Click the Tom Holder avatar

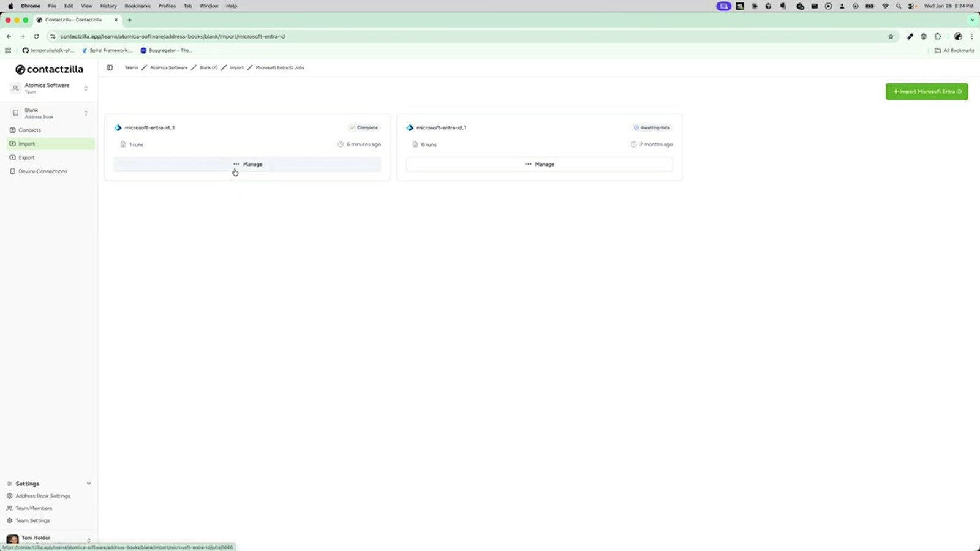click(x=12, y=540)
